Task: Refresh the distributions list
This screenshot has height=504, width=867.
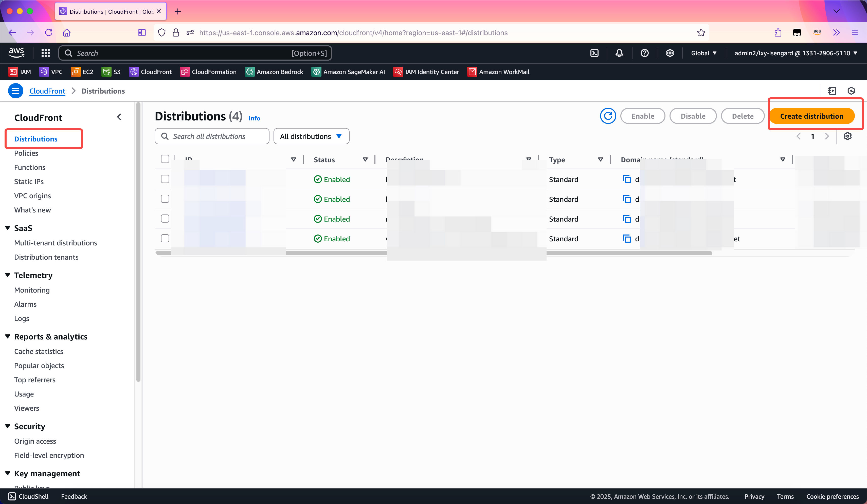Action: coord(608,116)
